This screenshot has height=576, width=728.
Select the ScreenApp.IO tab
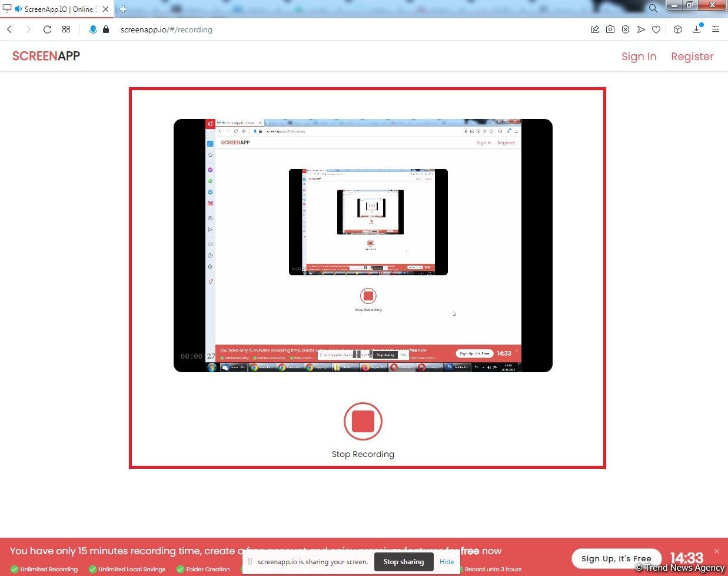pos(56,9)
